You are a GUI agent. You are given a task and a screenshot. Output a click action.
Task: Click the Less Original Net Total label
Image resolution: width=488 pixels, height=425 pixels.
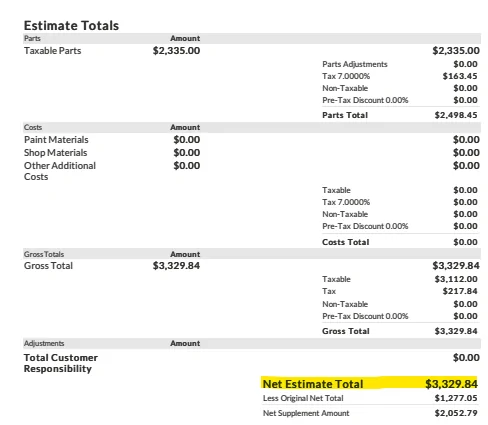[303, 398]
